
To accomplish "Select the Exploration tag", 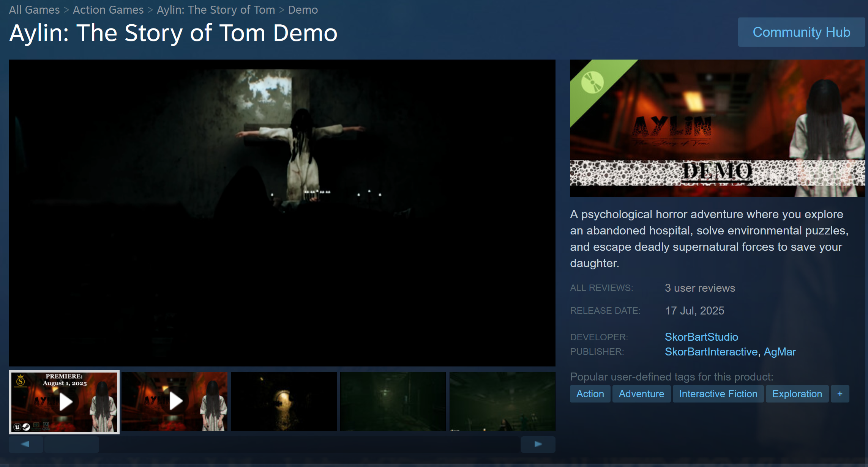I will [x=797, y=394].
